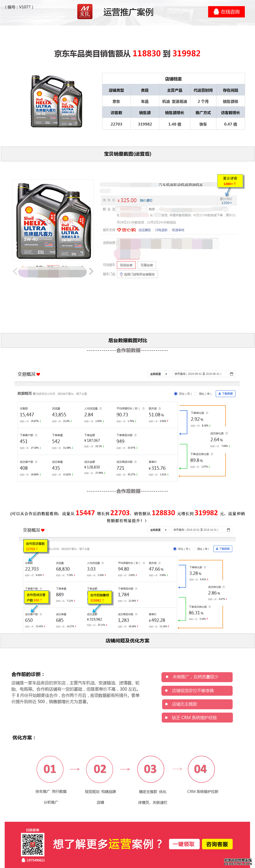Click help icon beside 平均停留时长 90.73
The height and width of the screenshot is (868, 255).
143,408
